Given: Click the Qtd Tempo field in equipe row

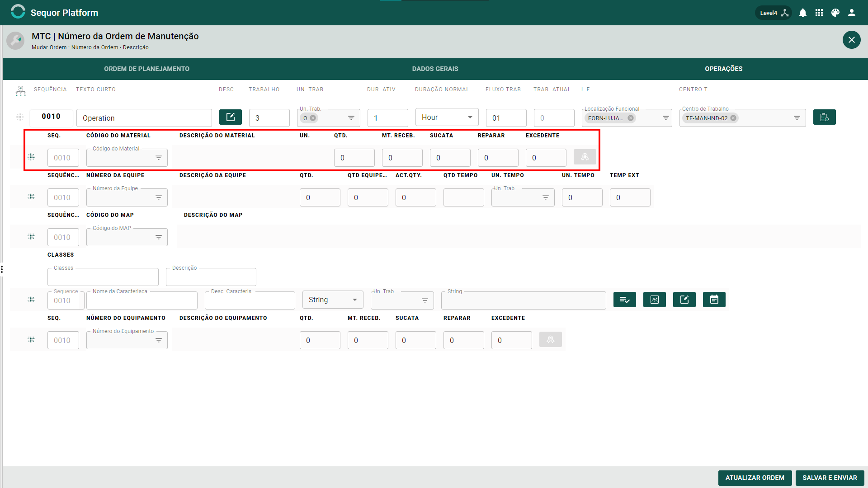Looking at the screenshot, I should pyautogui.click(x=464, y=197).
